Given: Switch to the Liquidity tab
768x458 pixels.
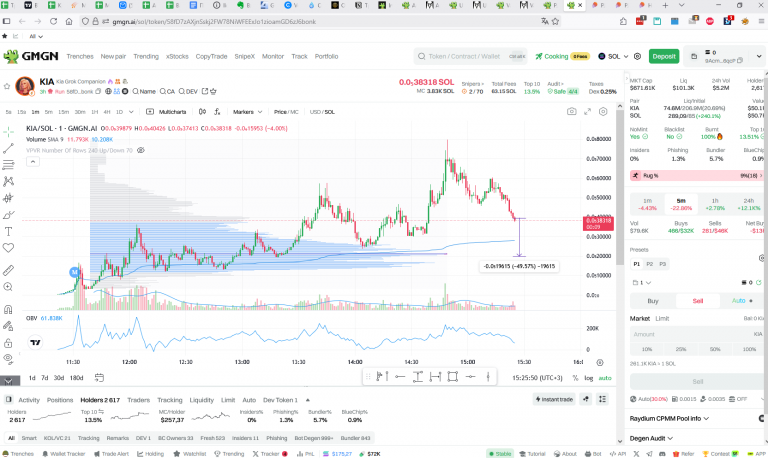Looking at the screenshot, I should 201,400.
